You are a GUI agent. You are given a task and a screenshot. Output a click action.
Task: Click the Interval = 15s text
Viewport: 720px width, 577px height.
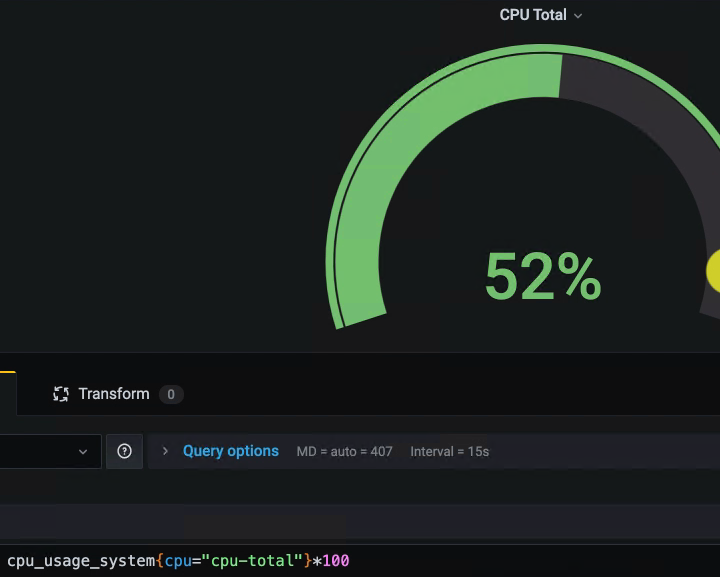(449, 452)
